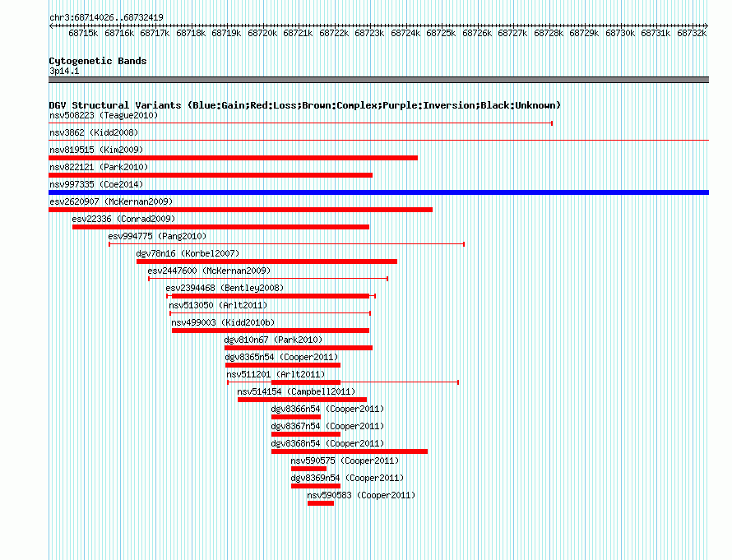Select the nsv819515 (Kim2009) label
732x560 pixels.
tap(96, 150)
